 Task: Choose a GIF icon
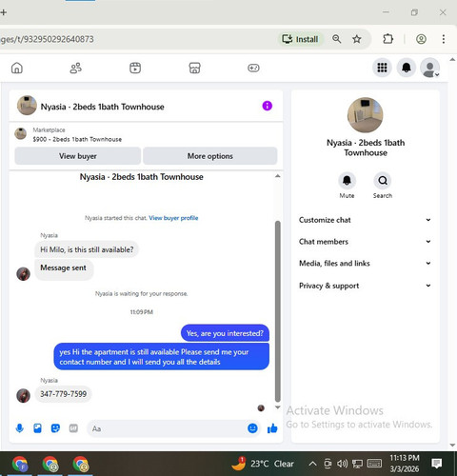pos(73,428)
